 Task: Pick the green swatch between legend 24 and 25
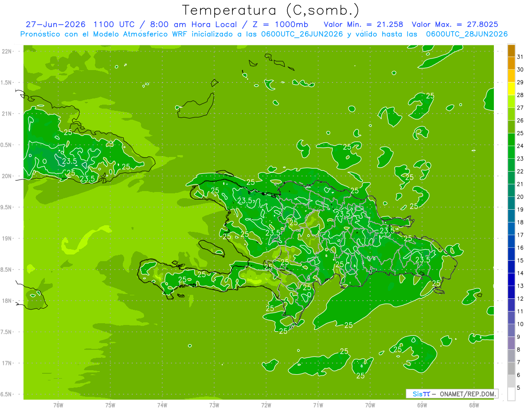(511, 140)
